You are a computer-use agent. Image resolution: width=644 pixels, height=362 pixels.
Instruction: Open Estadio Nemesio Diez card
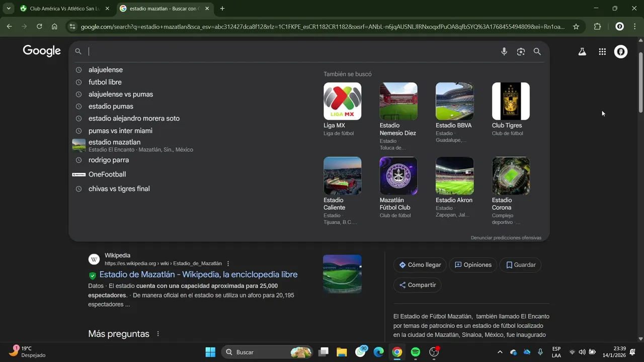[398, 116]
